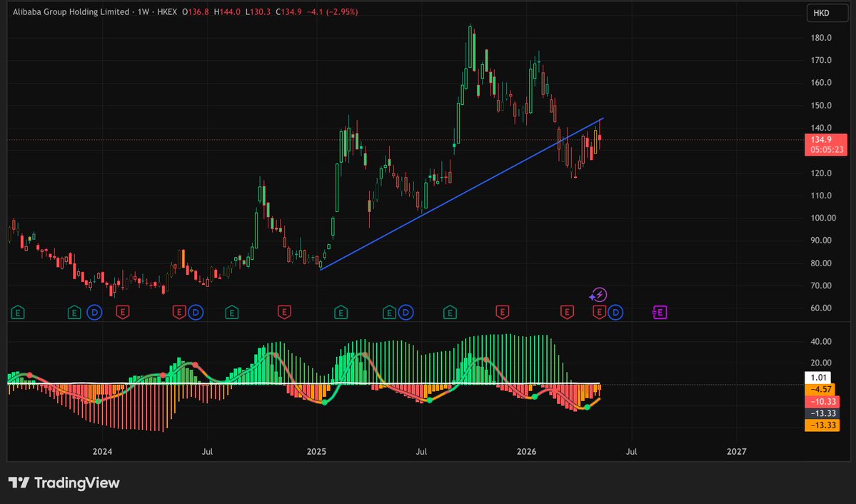Click the H144.0 high value in the header

[226, 11]
